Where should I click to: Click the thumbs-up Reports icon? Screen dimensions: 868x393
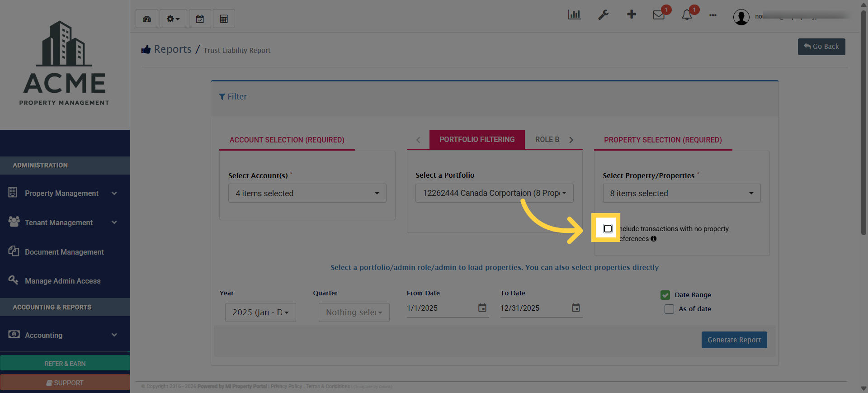tap(146, 49)
